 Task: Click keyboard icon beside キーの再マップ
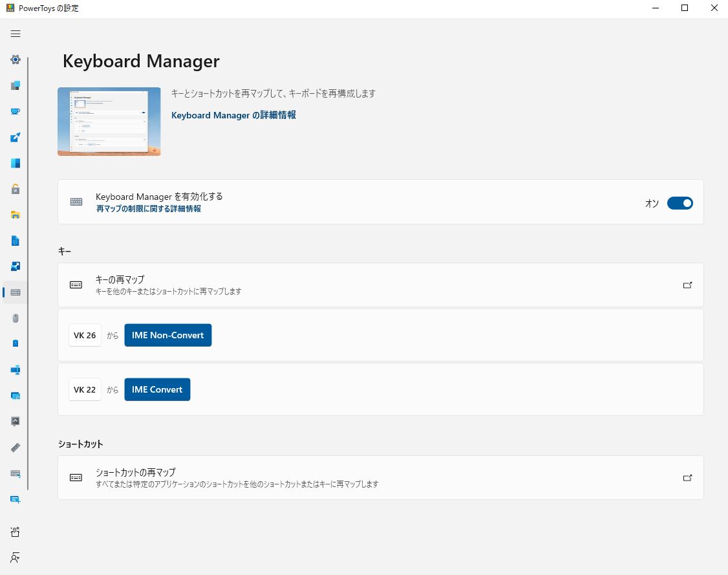(x=76, y=285)
